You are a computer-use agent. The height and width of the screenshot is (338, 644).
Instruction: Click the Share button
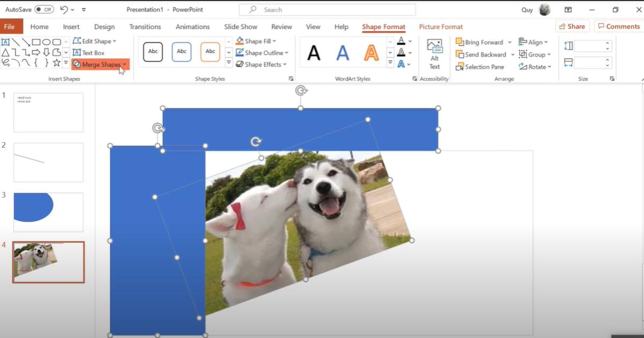[x=572, y=26]
